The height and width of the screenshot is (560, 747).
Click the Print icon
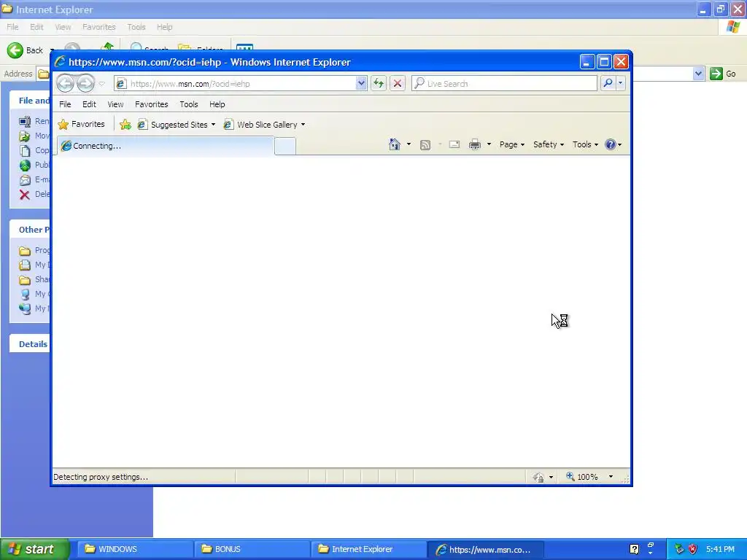click(474, 144)
